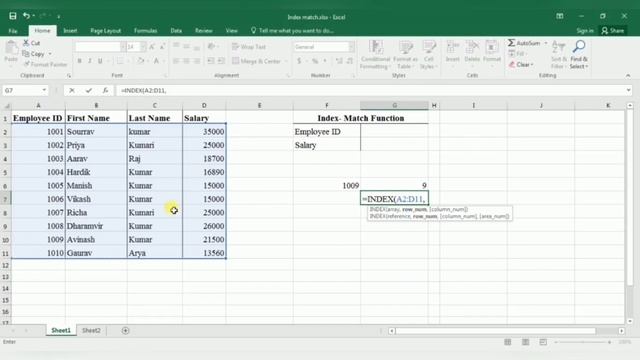This screenshot has width=640, height=360.
Task: Select column D header
Action: [x=204, y=105]
